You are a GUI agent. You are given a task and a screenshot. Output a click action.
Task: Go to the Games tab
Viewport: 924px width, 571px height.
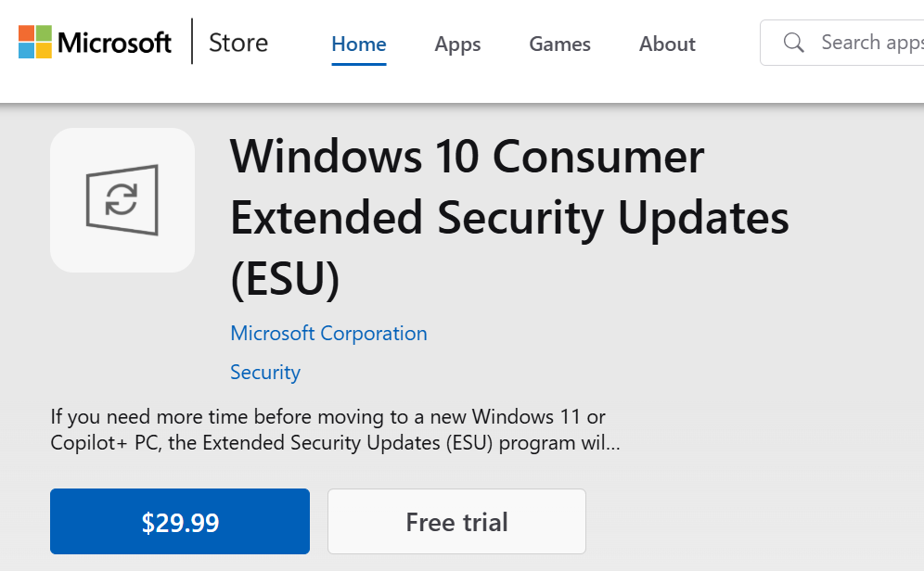(x=559, y=44)
